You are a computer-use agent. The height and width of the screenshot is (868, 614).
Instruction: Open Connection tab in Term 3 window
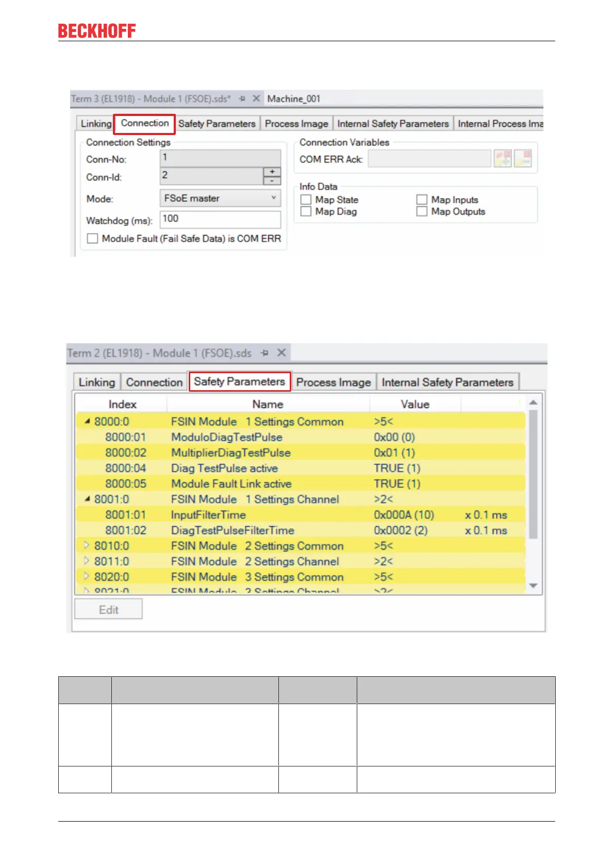pos(145,124)
